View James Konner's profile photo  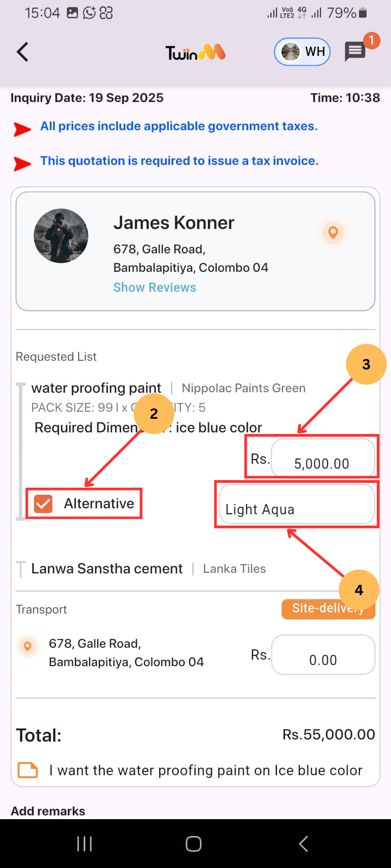tap(61, 236)
